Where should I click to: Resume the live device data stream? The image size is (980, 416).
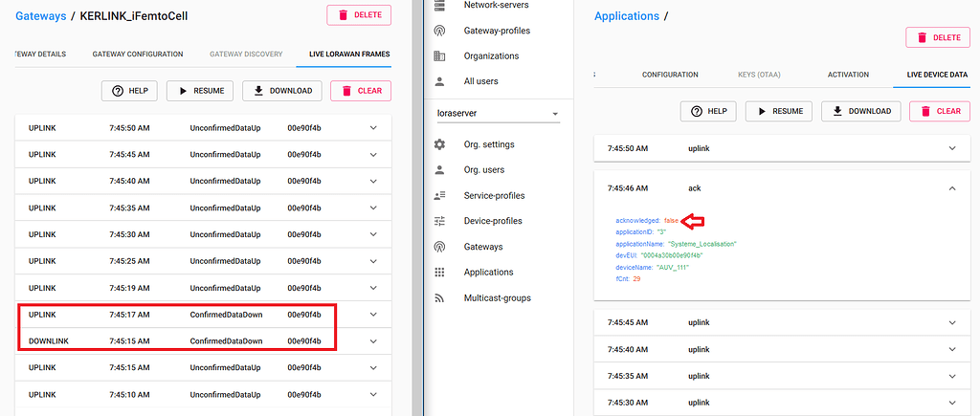tap(779, 111)
